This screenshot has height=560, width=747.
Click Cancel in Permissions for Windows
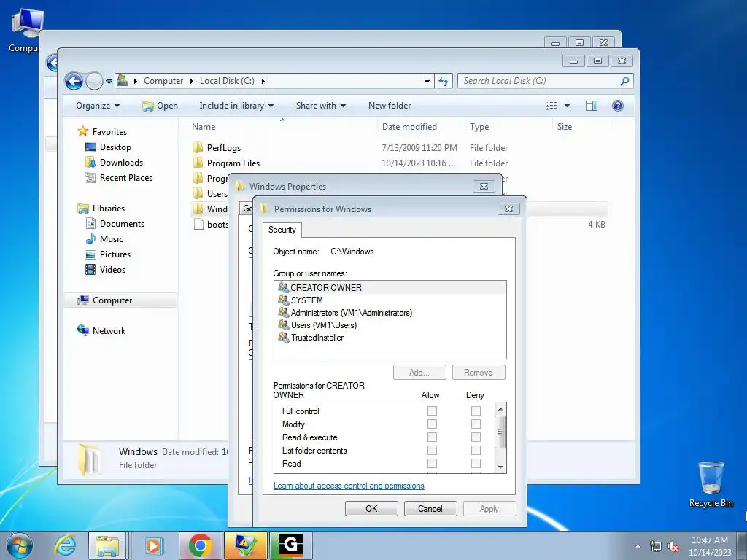pos(430,508)
